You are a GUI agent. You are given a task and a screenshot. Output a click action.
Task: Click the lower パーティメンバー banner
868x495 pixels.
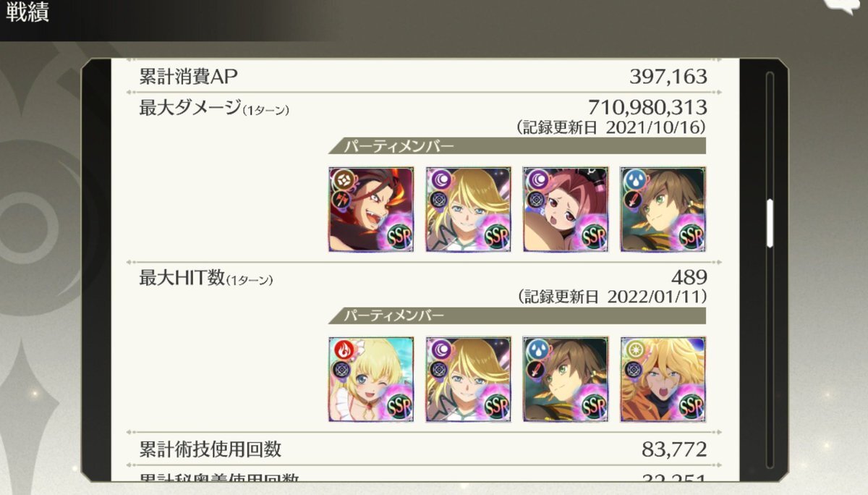[x=516, y=316]
